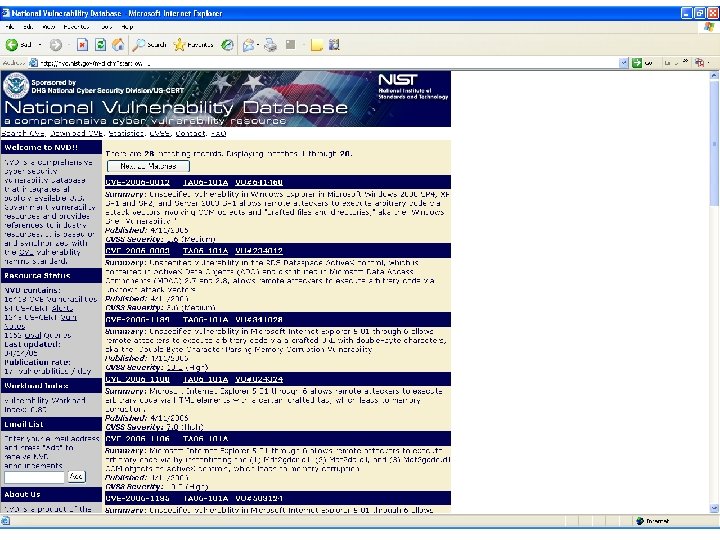This screenshot has width=720, height=540.
Task: Open the File menu
Action: pos(10,27)
